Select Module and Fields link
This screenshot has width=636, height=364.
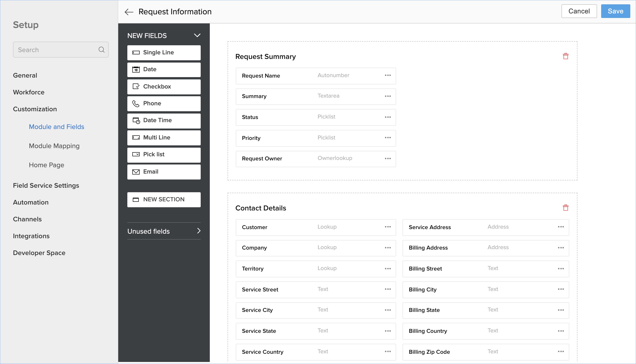pyautogui.click(x=56, y=127)
